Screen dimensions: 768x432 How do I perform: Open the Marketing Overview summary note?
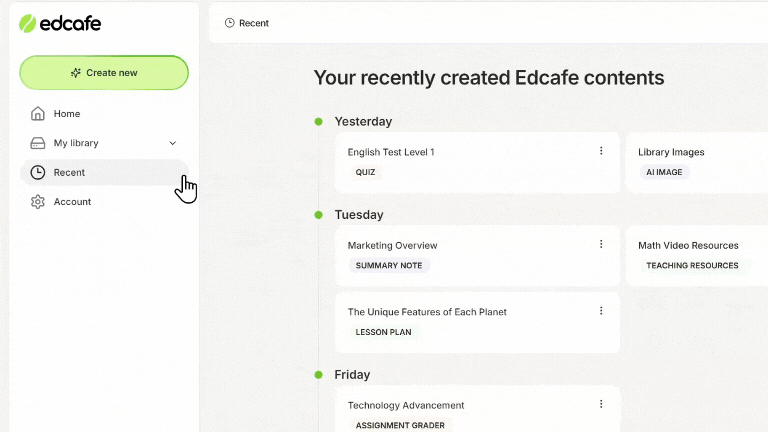(477, 256)
